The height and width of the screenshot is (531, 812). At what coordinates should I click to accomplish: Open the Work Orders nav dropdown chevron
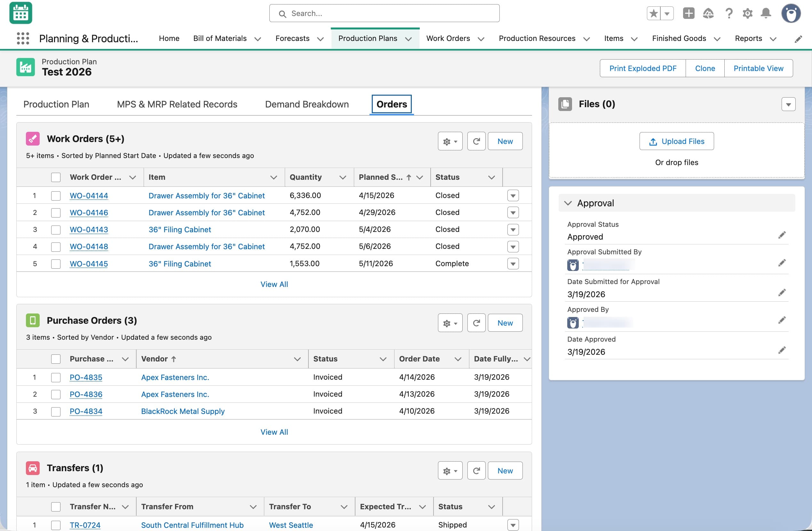[481, 39]
